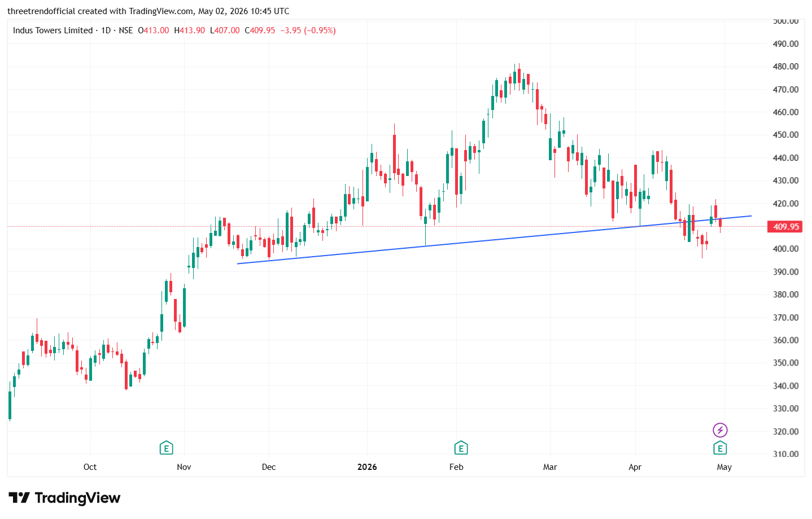Click the 400.00 price axis label
The width and height of the screenshot is (812, 519).
click(x=785, y=249)
